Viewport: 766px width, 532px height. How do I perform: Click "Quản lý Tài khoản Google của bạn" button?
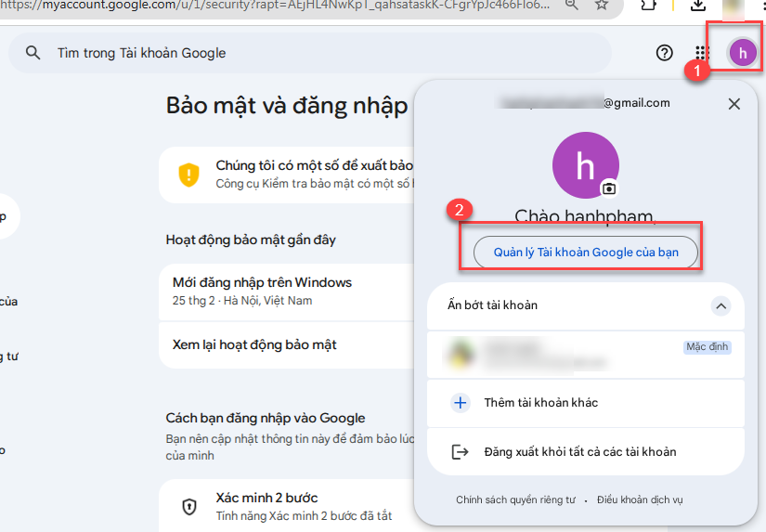(x=585, y=252)
